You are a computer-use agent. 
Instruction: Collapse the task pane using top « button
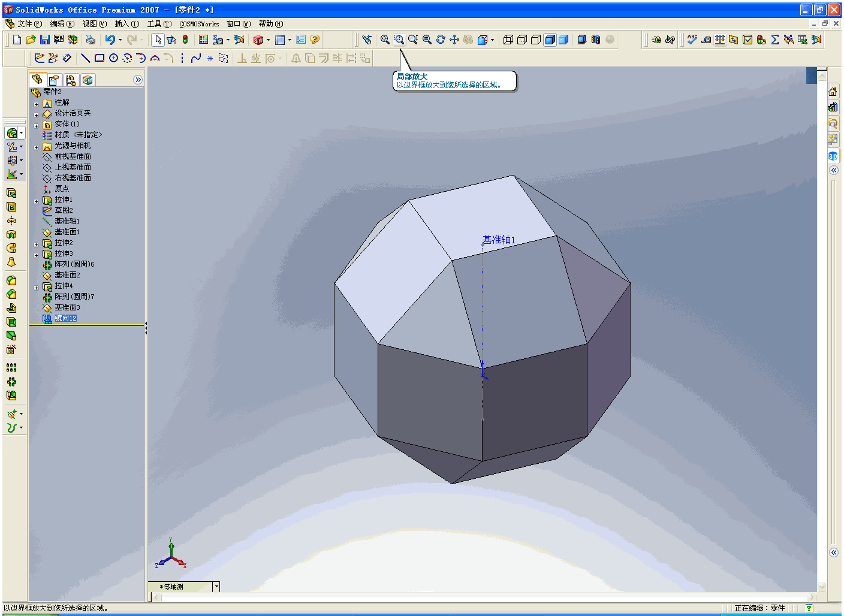[x=833, y=170]
